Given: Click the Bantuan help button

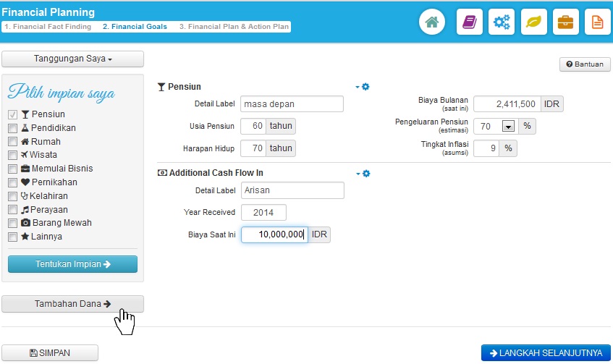Looking at the screenshot, I should [x=585, y=64].
